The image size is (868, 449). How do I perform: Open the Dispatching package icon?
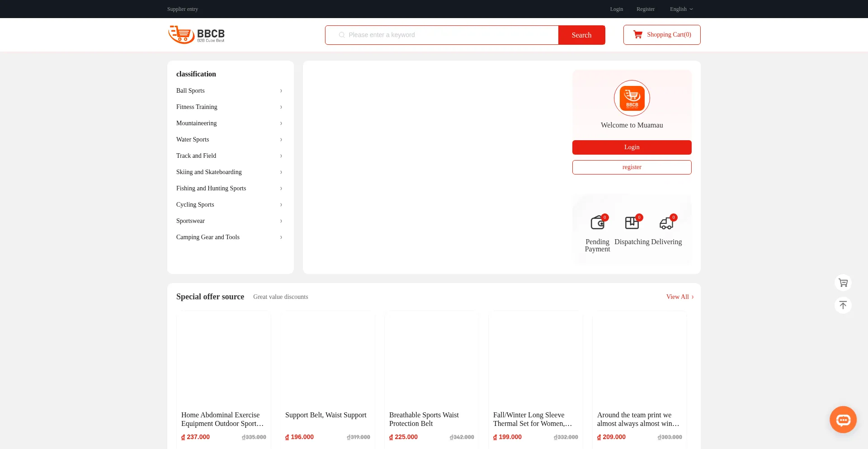[632, 222]
